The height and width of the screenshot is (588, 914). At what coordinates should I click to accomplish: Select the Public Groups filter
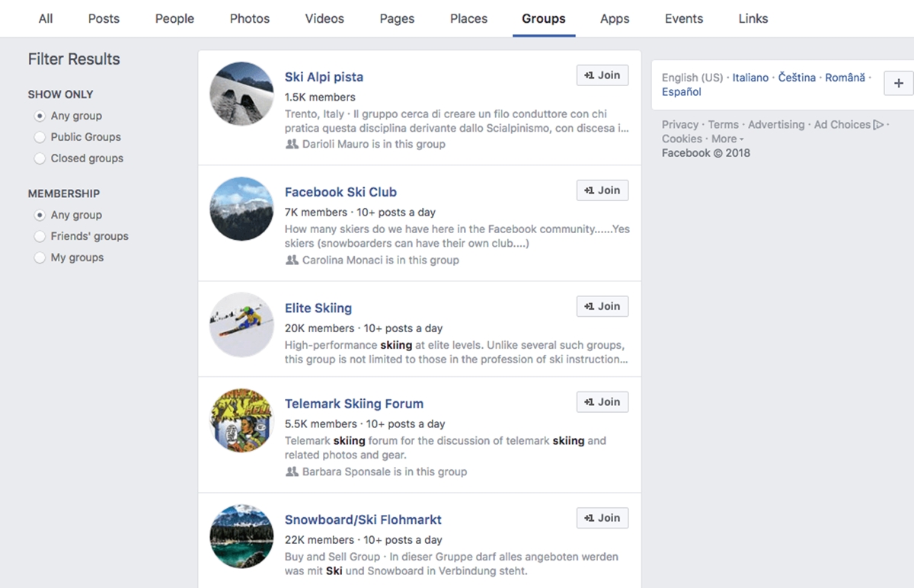pyautogui.click(x=40, y=137)
